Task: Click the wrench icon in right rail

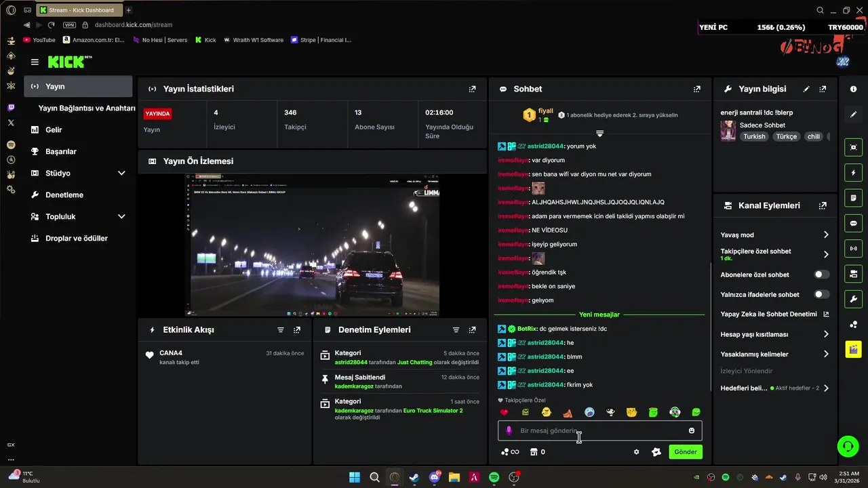Action: [853, 299]
